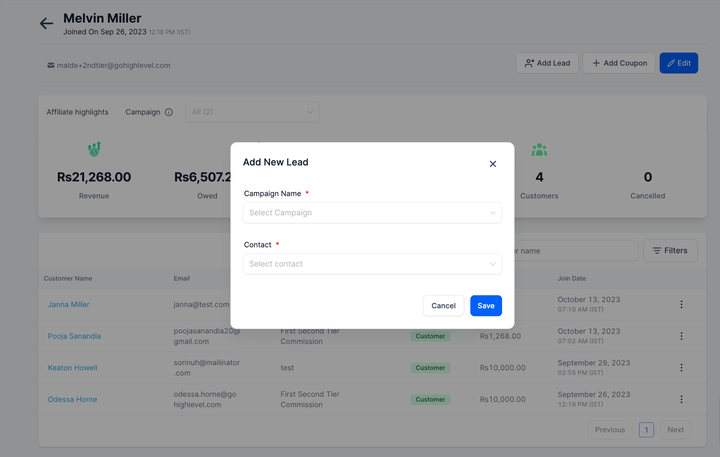This screenshot has width=720, height=457.
Task: Select page 1 in pagination
Action: point(646,430)
